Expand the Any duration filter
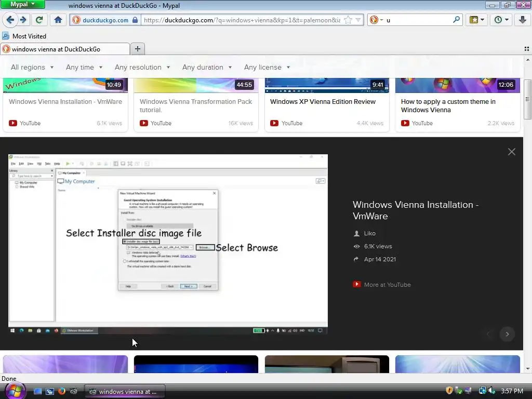The image size is (532, 399). point(207,67)
